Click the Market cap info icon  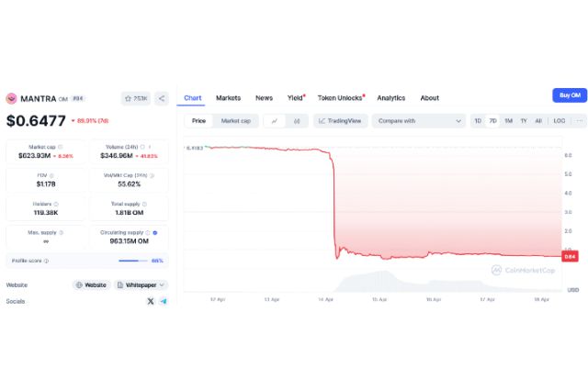(x=61, y=147)
